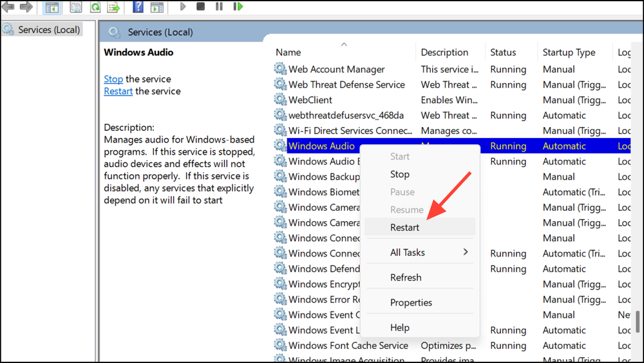Screen dimensions: 644x363
Task: Open the All Tasks submenu
Action: (x=420, y=252)
